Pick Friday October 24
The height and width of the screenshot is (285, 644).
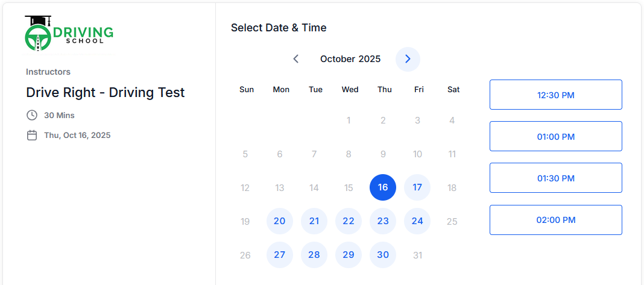(417, 221)
